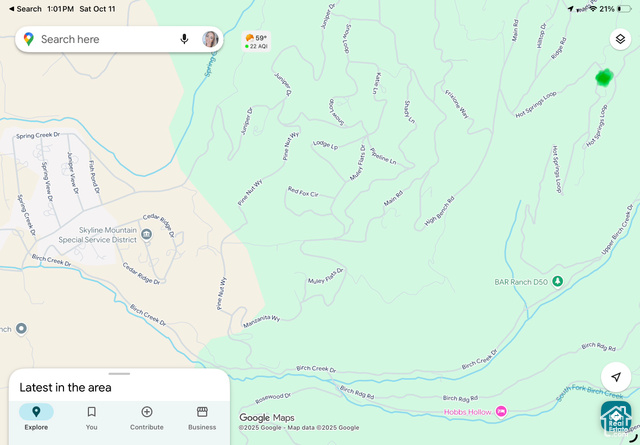Tap the Utah Real Estate logo
Image resolution: width=640 pixels, height=445 pixels.
click(x=616, y=417)
